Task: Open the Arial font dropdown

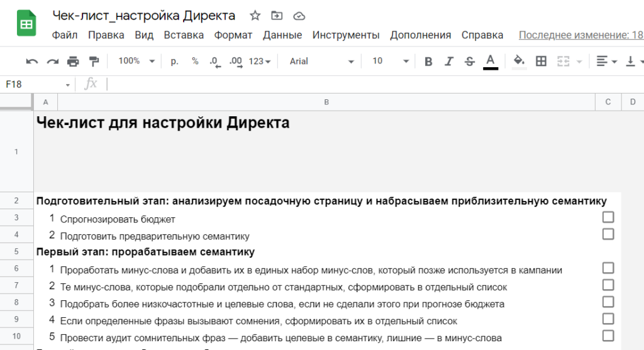Action: pos(321,61)
